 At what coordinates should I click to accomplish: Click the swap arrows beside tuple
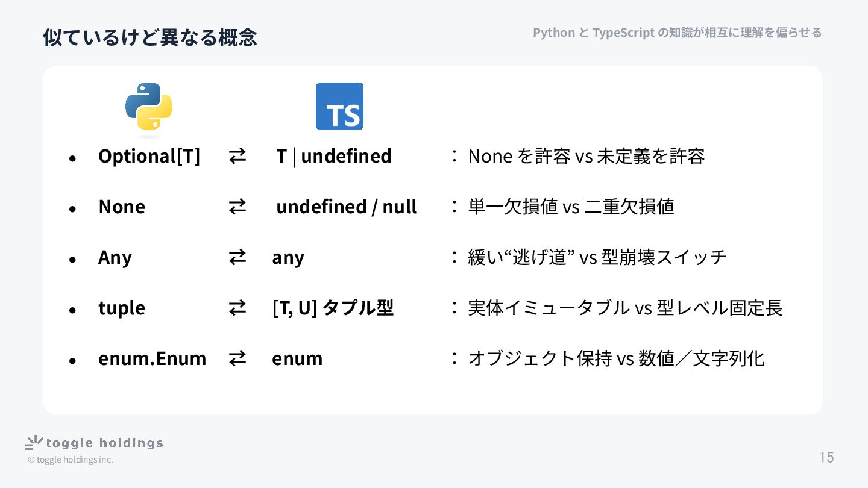coord(237,308)
